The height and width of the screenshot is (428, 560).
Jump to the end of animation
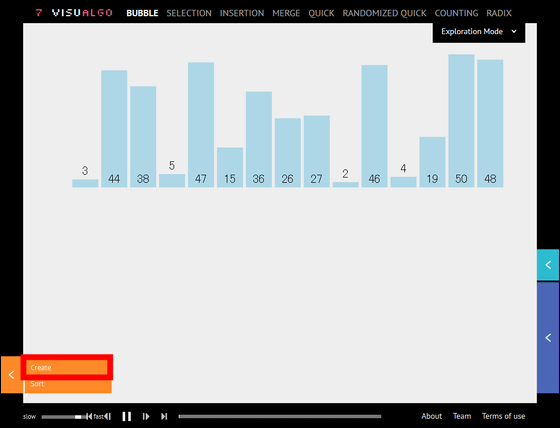[164, 416]
